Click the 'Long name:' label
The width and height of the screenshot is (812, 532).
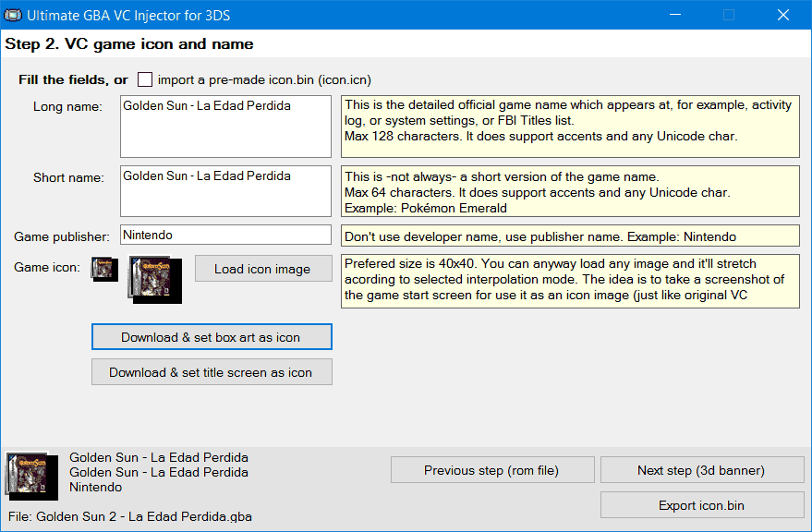coord(67,107)
